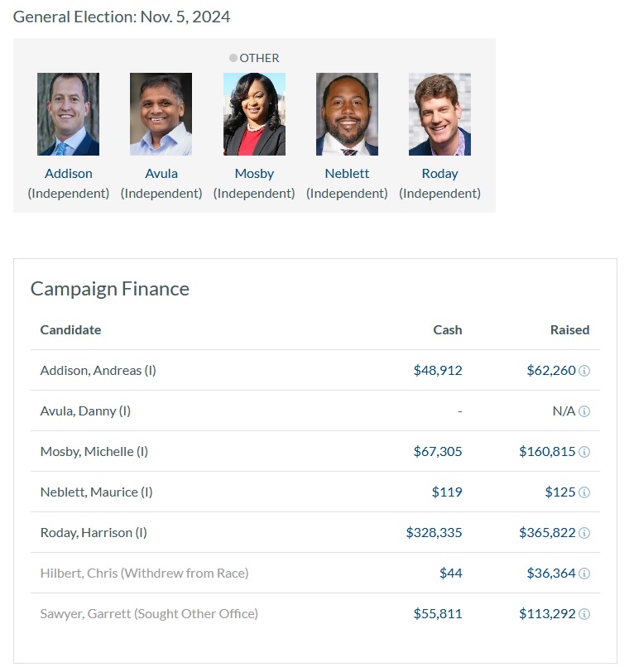
Task: Click the Neblett name link under photo
Action: (347, 174)
